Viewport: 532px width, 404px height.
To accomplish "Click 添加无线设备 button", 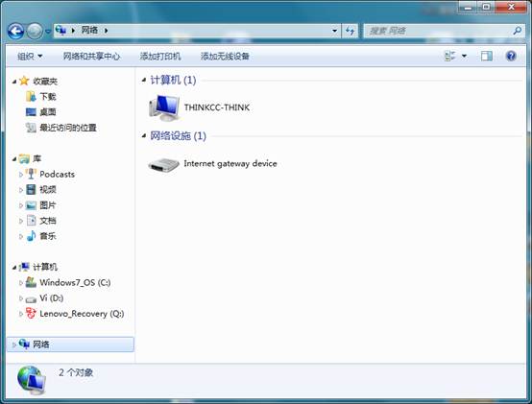I will click(225, 57).
